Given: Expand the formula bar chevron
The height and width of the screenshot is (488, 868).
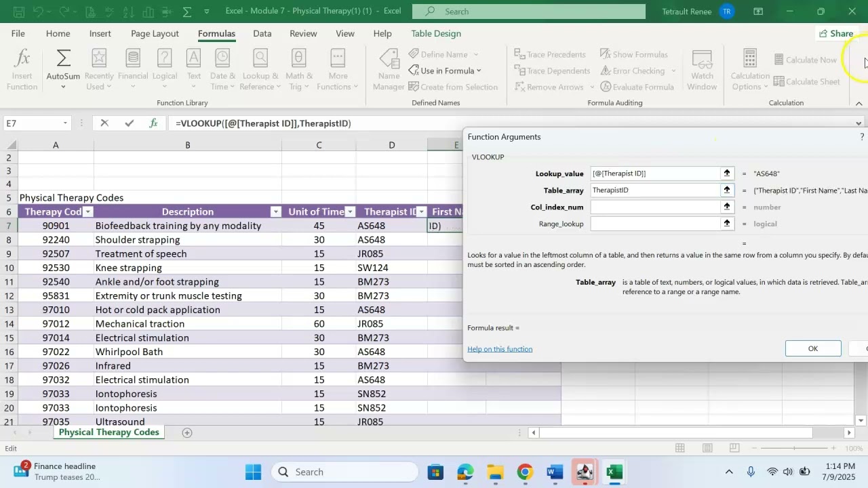Looking at the screenshot, I should (x=859, y=123).
